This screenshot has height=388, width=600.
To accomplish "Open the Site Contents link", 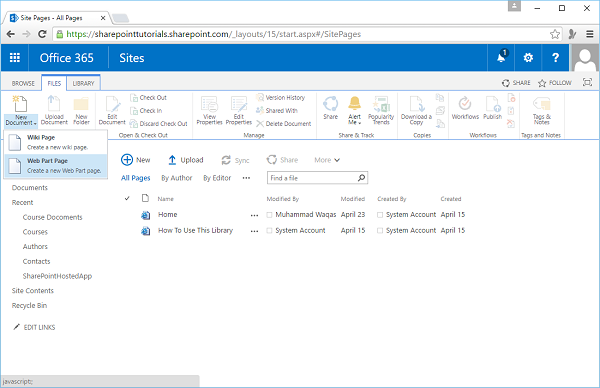I will point(33,291).
